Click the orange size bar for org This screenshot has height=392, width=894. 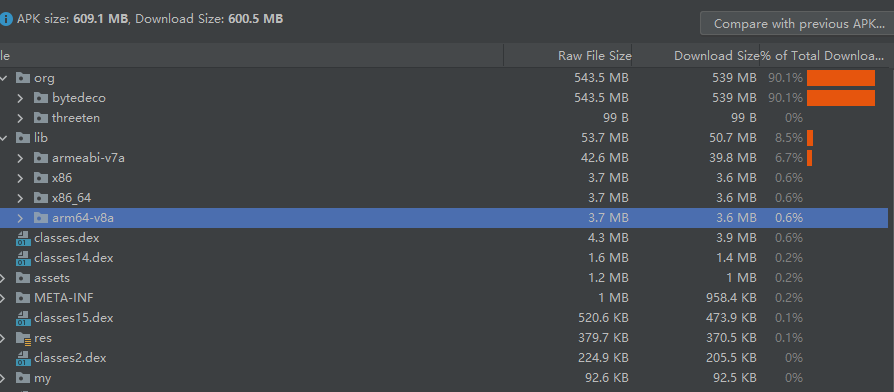841,78
